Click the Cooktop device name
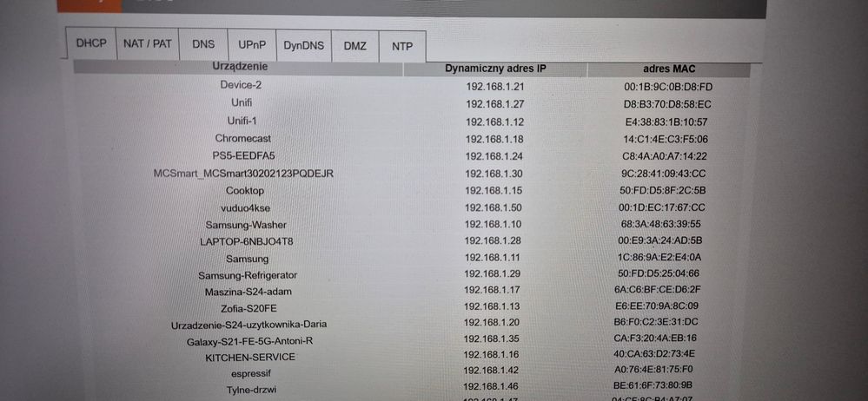Screen dimensions: 868x401 [245, 191]
